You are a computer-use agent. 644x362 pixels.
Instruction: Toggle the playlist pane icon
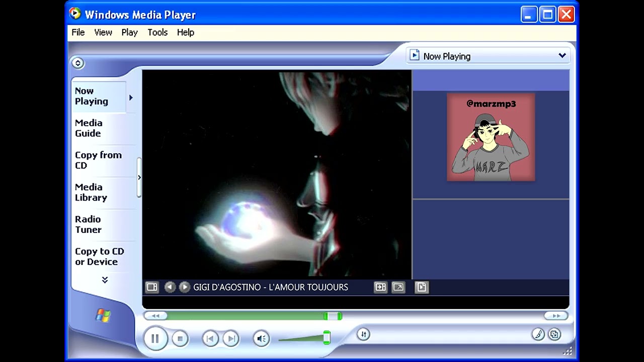click(x=421, y=287)
